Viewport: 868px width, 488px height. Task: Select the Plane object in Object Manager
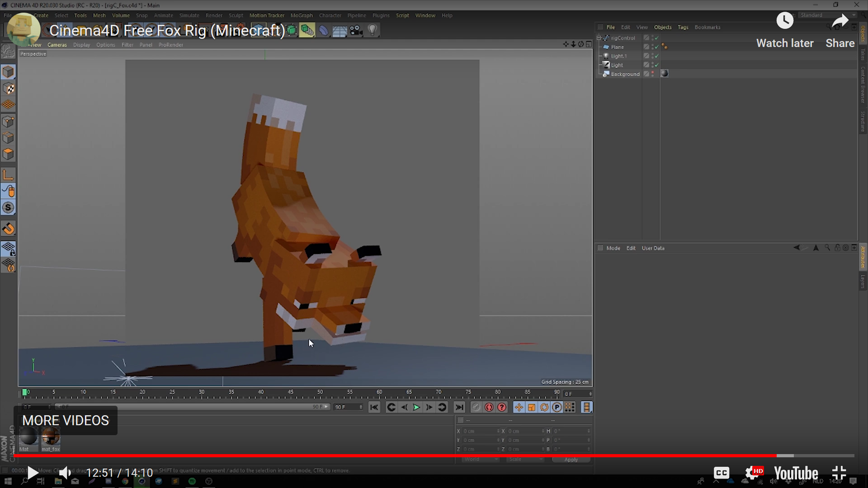[x=617, y=47]
